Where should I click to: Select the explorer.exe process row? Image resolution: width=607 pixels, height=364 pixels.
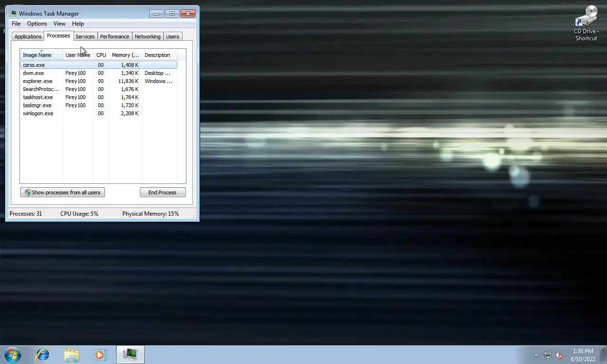pos(99,81)
